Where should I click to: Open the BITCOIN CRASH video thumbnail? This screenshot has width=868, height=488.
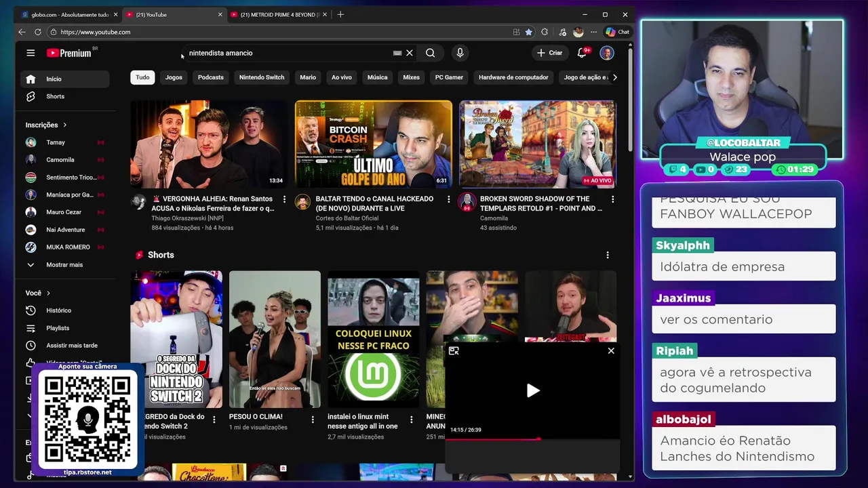coord(374,144)
